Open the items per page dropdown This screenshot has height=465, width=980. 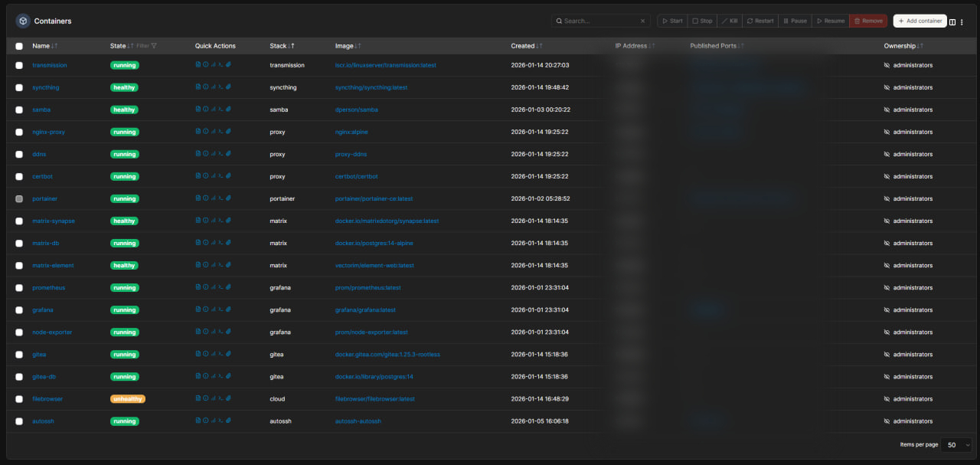pos(956,444)
